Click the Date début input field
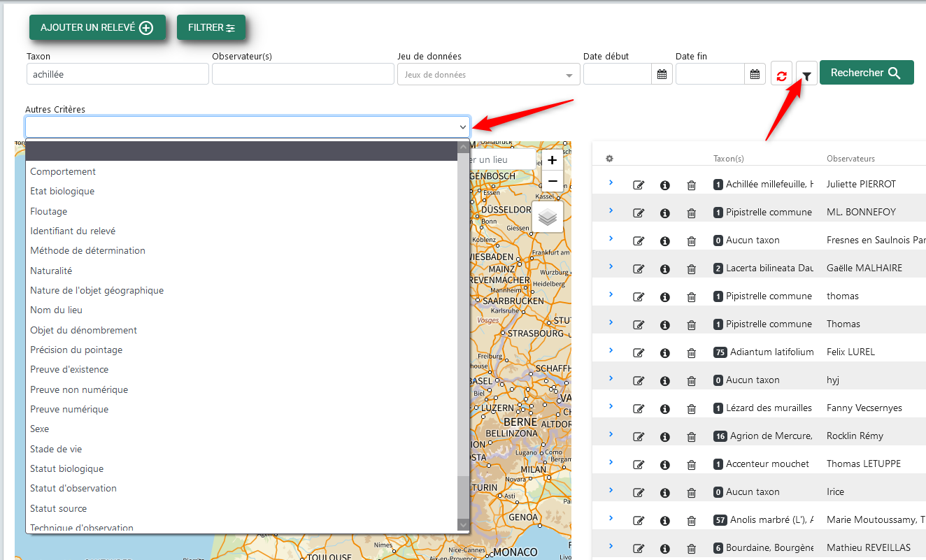The image size is (926, 560). (x=618, y=74)
